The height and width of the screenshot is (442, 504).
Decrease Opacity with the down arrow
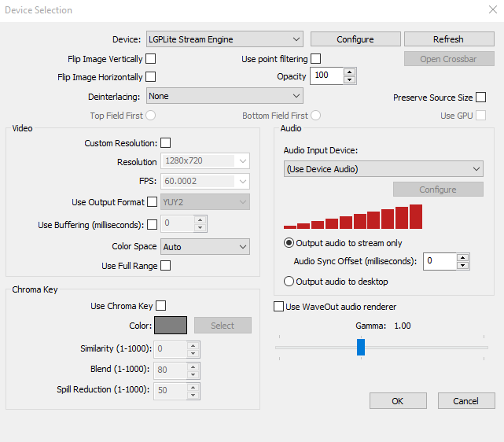pyautogui.click(x=349, y=79)
